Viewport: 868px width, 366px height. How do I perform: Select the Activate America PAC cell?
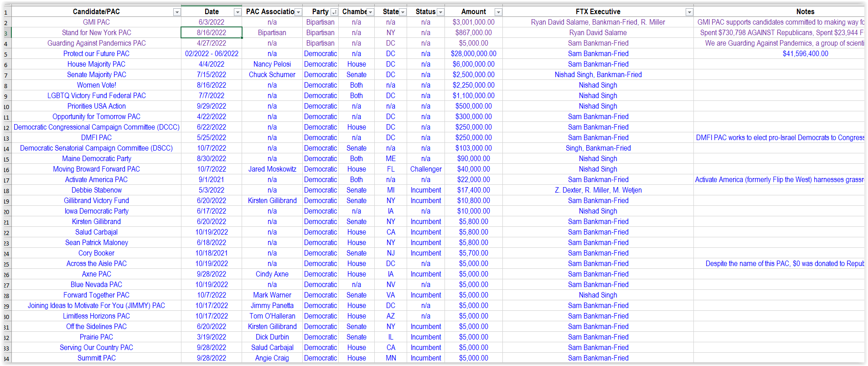click(x=96, y=180)
